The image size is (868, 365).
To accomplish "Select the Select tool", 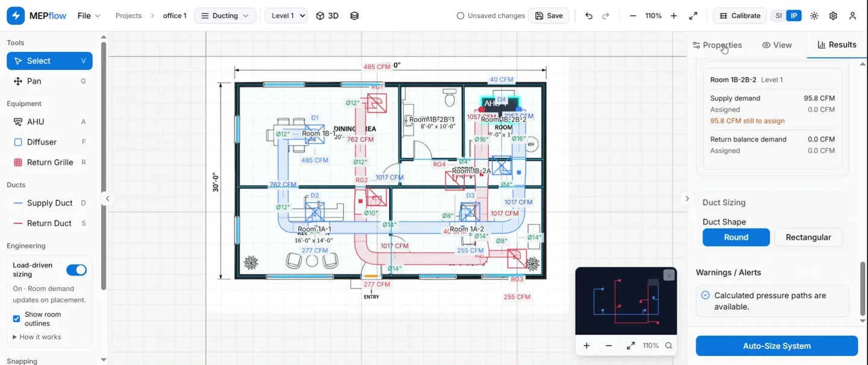I will pyautogui.click(x=49, y=61).
